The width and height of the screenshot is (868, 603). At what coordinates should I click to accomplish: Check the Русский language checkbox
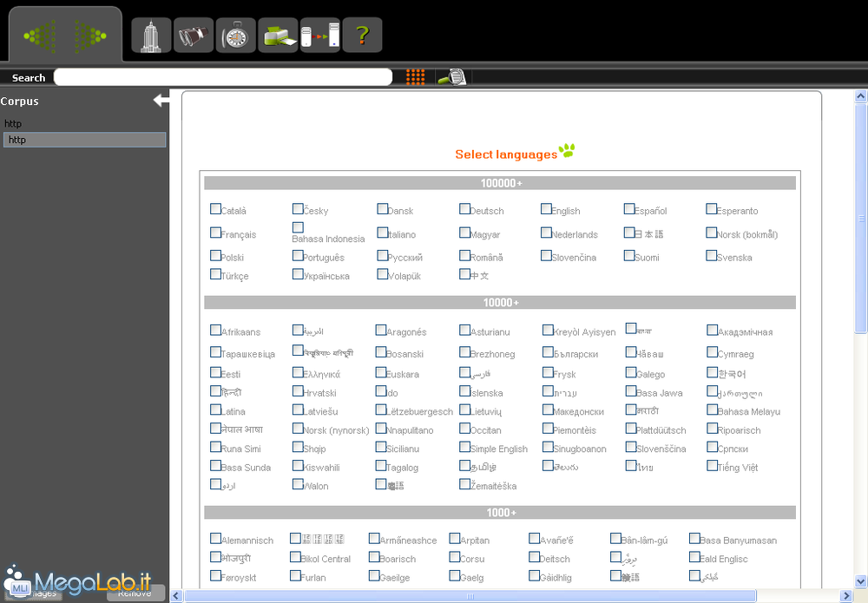[x=383, y=255]
